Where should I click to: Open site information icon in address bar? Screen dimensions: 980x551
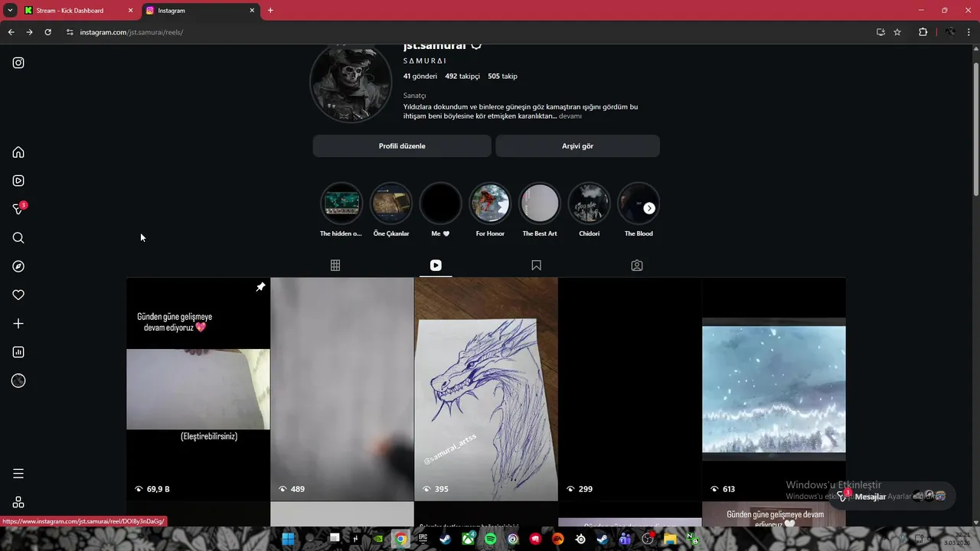click(70, 32)
